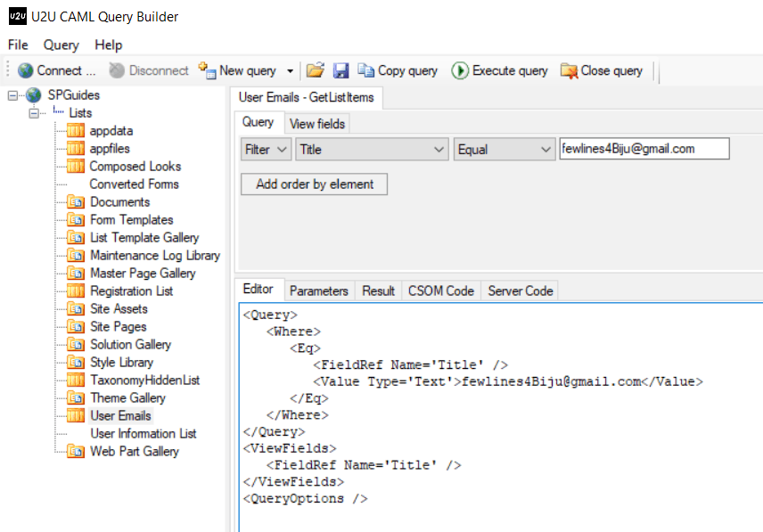Click inside the CAML editor text area

coord(501,417)
